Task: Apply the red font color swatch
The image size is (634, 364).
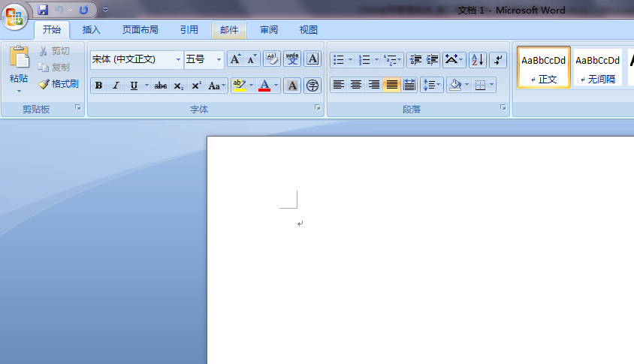Action: click(x=264, y=86)
